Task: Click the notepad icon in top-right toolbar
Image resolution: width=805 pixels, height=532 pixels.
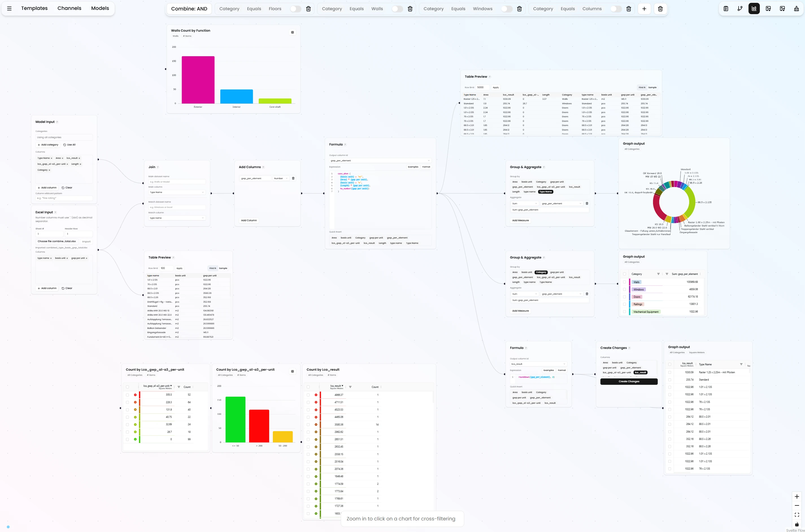Action: (726, 9)
